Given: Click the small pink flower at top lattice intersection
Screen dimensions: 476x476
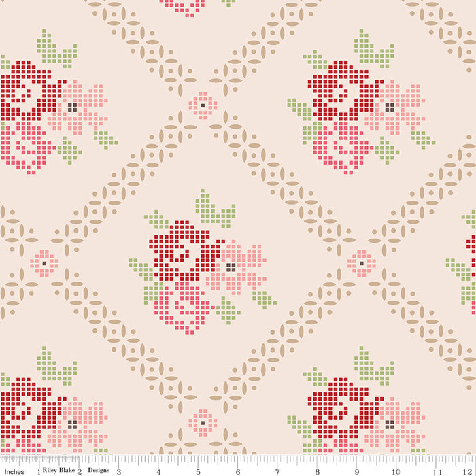Looking at the screenshot, I should coord(202,105).
